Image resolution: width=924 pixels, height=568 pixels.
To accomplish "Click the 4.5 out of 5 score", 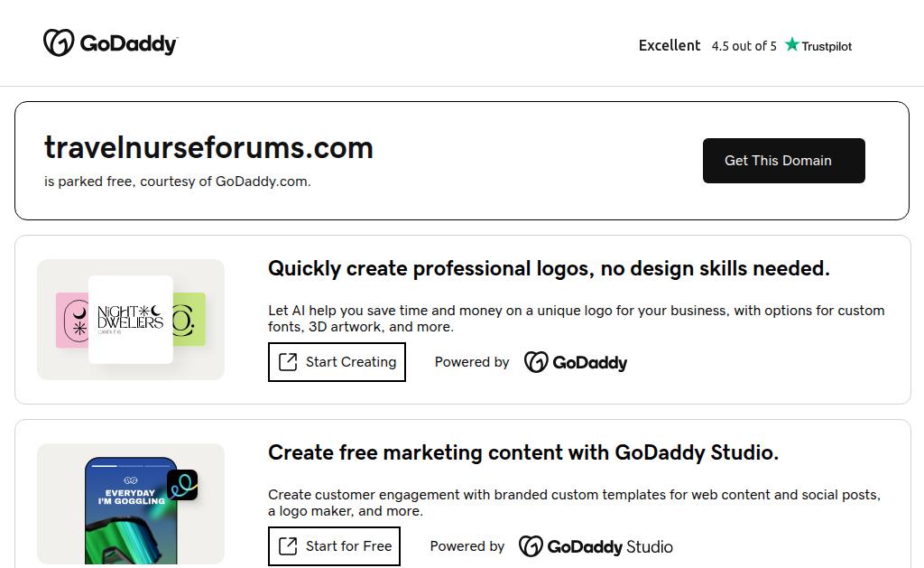I will (x=744, y=46).
